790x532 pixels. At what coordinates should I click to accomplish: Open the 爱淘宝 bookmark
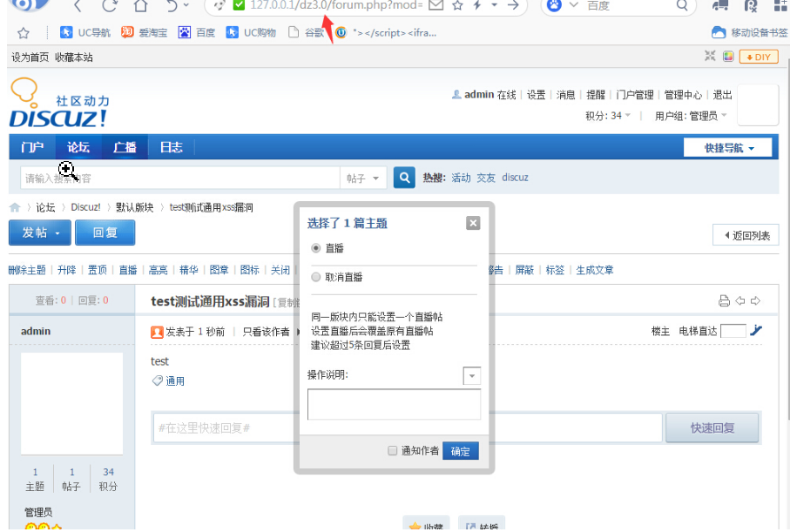(x=144, y=33)
